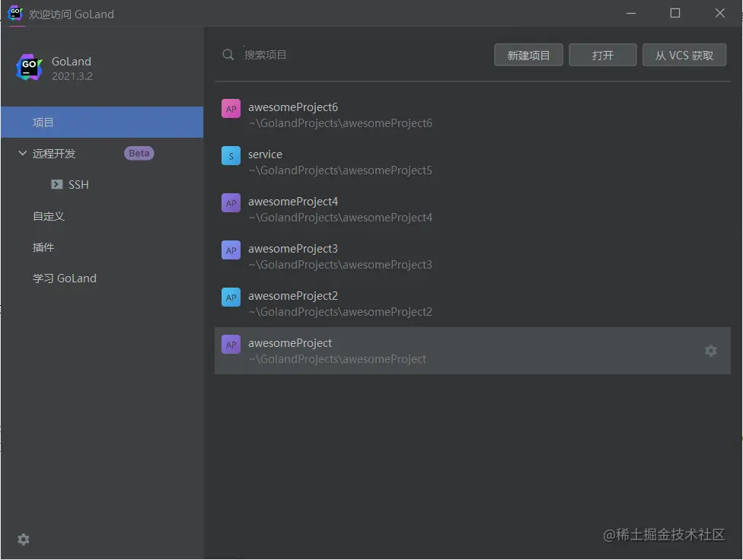Switch to the 插件 section
This screenshot has height=560, width=743.
coord(43,247)
